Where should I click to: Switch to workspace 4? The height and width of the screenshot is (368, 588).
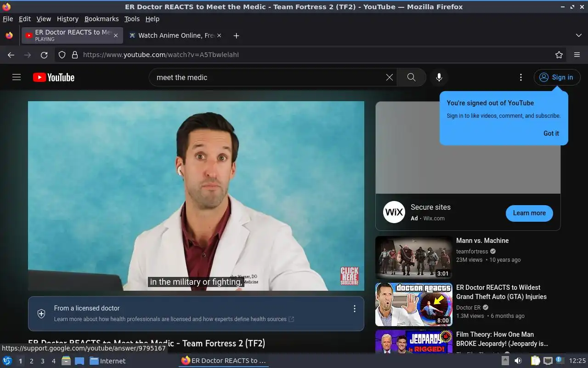pyautogui.click(x=53, y=361)
